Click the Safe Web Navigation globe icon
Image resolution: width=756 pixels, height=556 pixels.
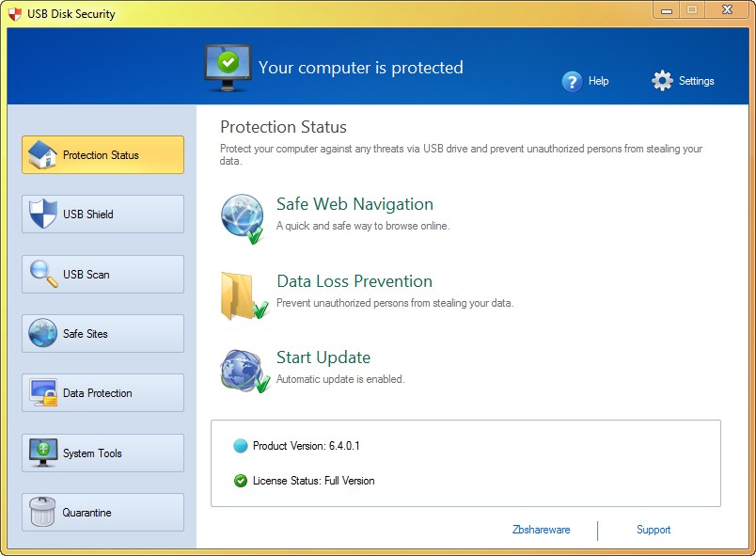coord(243,218)
